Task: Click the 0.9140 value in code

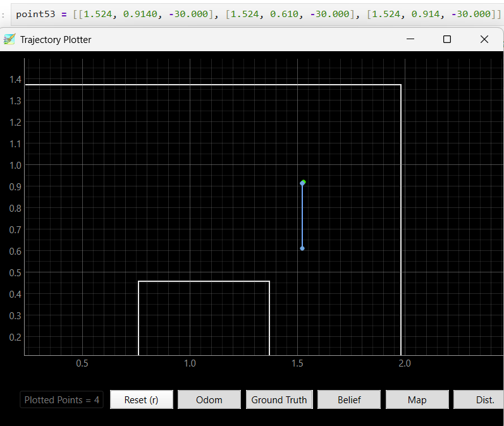Action: pyautogui.click(x=140, y=14)
